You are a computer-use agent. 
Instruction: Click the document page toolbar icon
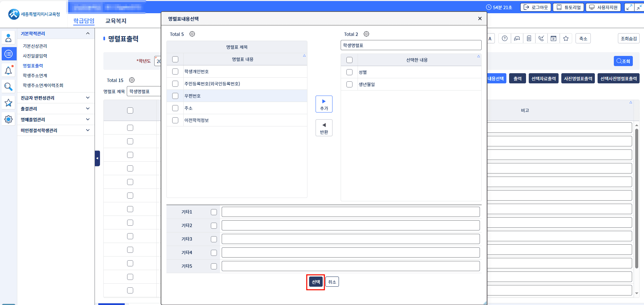tap(529, 39)
